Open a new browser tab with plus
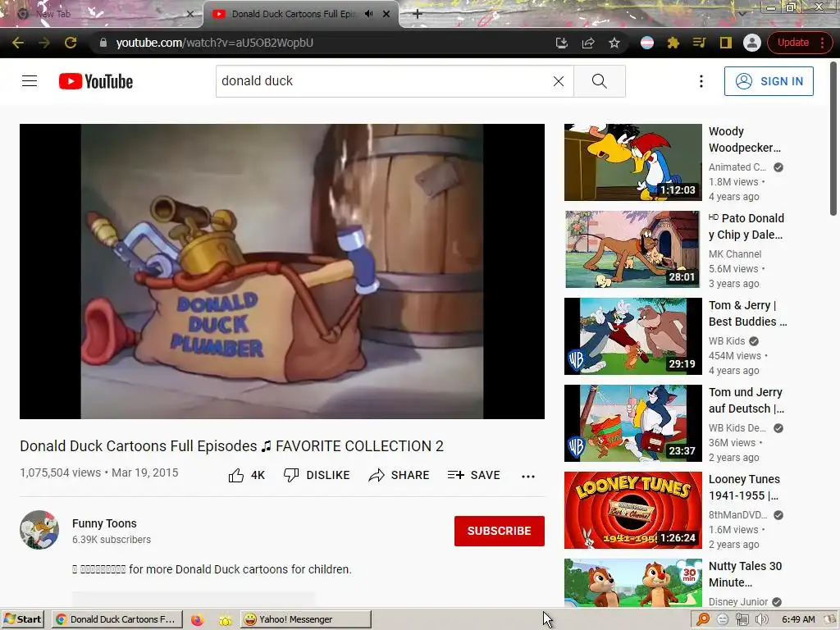 coord(418,14)
